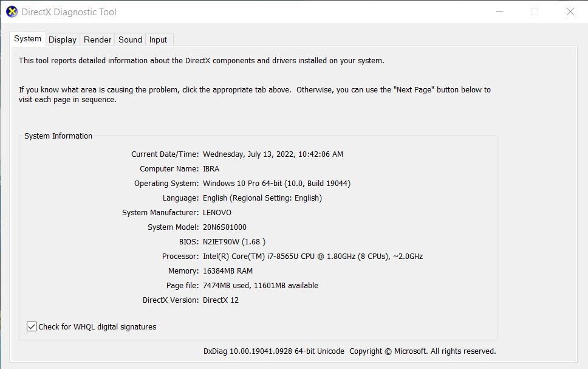Image resolution: width=588 pixels, height=369 pixels.
Task: Click the Operating System: label
Action: [166, 184]
